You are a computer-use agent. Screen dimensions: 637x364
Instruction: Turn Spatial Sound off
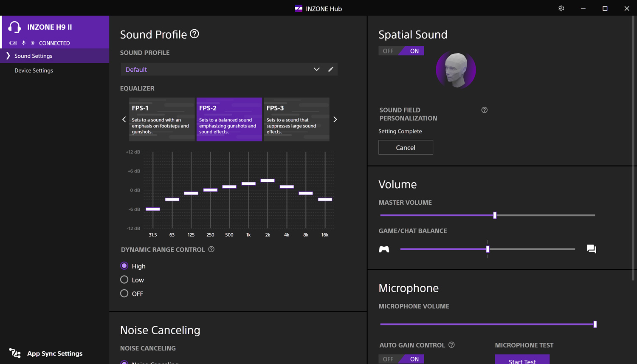coord(388,51)
